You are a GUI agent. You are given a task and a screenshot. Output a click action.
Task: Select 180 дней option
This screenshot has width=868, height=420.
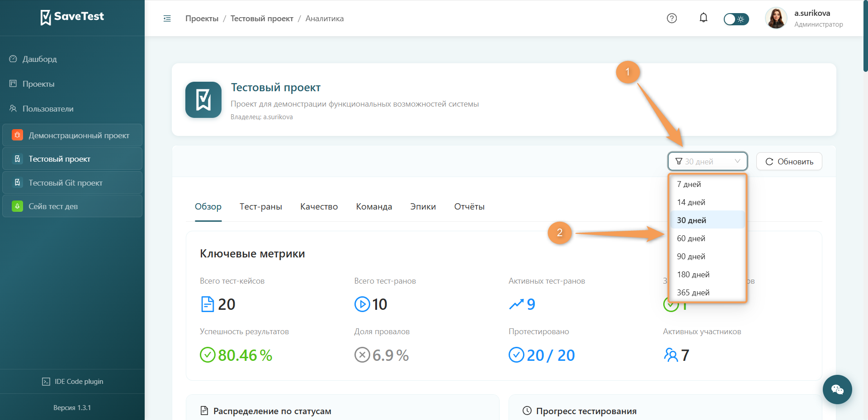tap(708, 275)
